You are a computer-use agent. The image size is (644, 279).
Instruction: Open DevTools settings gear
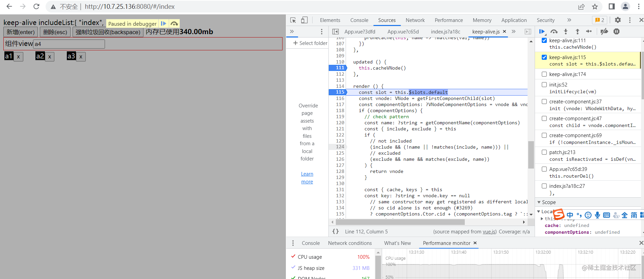pos(618,20)
